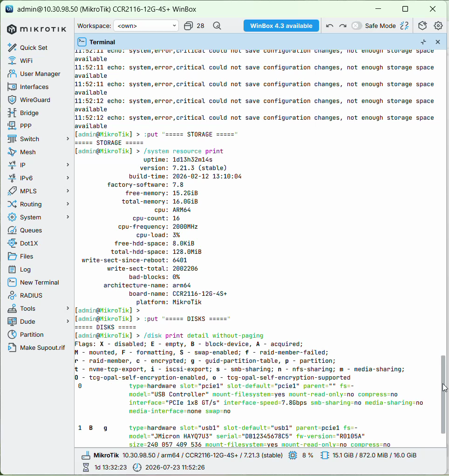The width and height of the screenshot is (449, 476).
Task: Expand the Switch submenu
Action: (x=68, y=139)
